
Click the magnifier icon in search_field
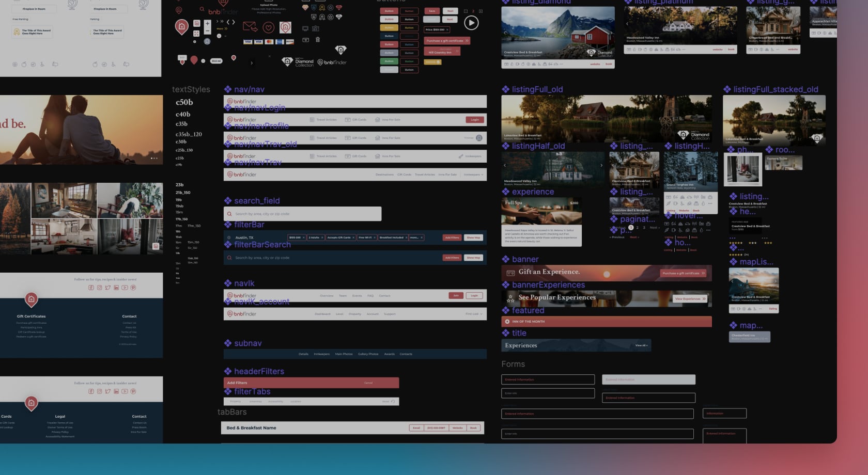(x=229, y=214)
